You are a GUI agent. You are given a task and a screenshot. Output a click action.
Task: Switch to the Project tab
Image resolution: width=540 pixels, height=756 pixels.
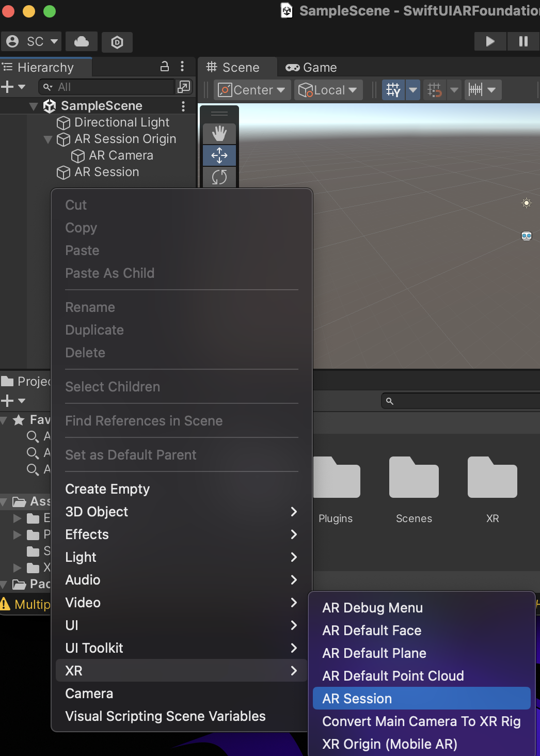point(26,382)
